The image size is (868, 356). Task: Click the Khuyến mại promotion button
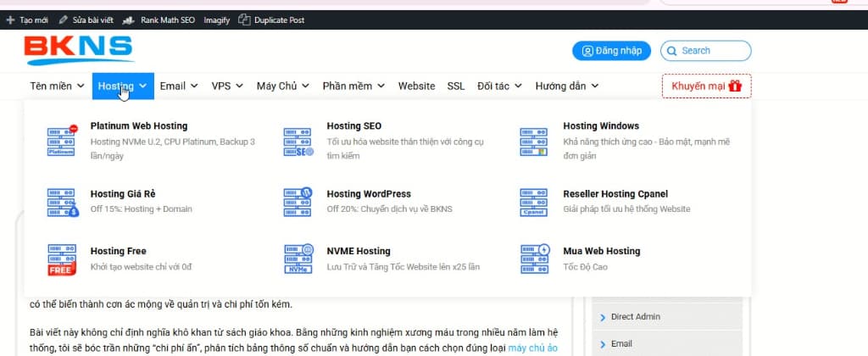[x=706, y=86]
